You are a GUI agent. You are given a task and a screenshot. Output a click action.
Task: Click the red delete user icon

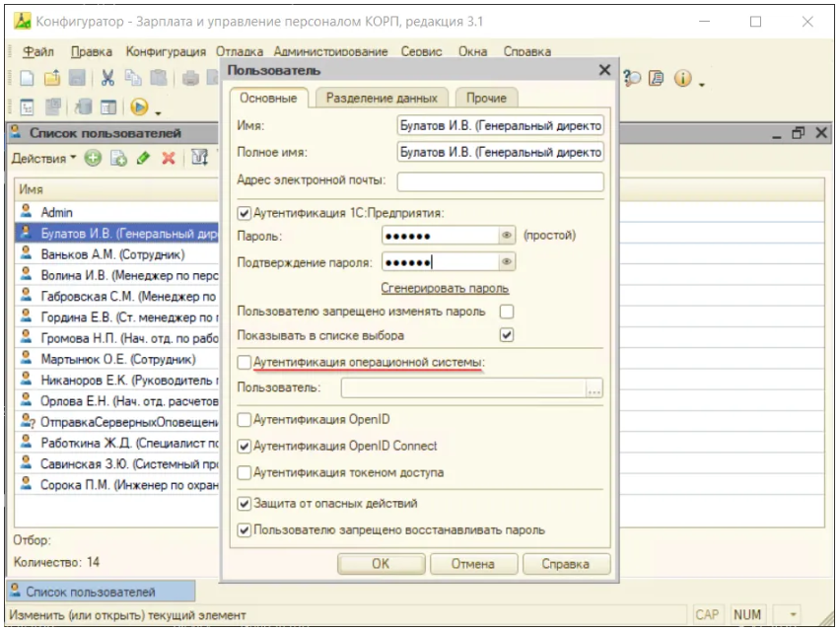(x=168, y=158)
